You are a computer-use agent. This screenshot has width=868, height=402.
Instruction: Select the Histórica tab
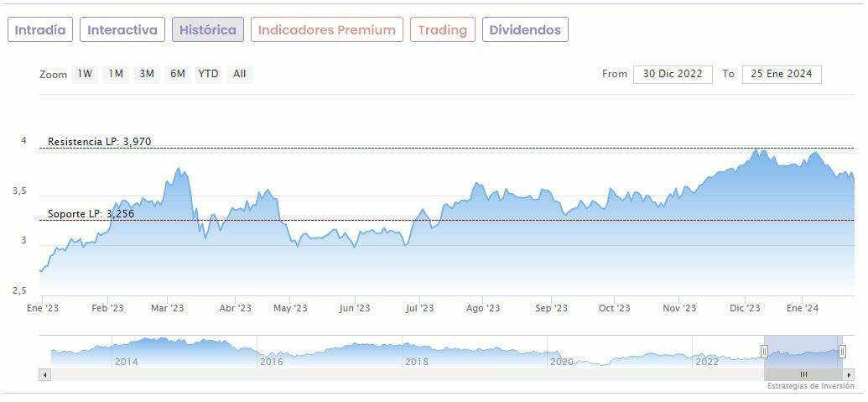(208, 30)
